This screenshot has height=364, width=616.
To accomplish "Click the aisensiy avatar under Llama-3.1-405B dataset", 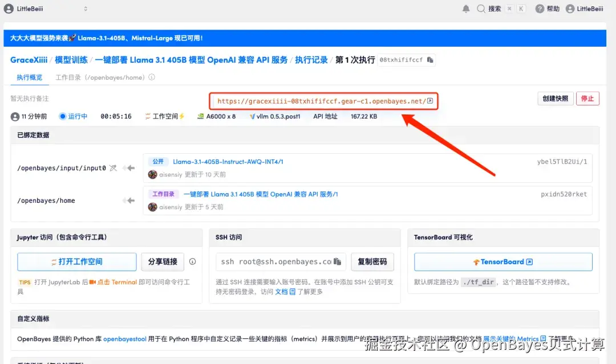I will pos(152,174).
